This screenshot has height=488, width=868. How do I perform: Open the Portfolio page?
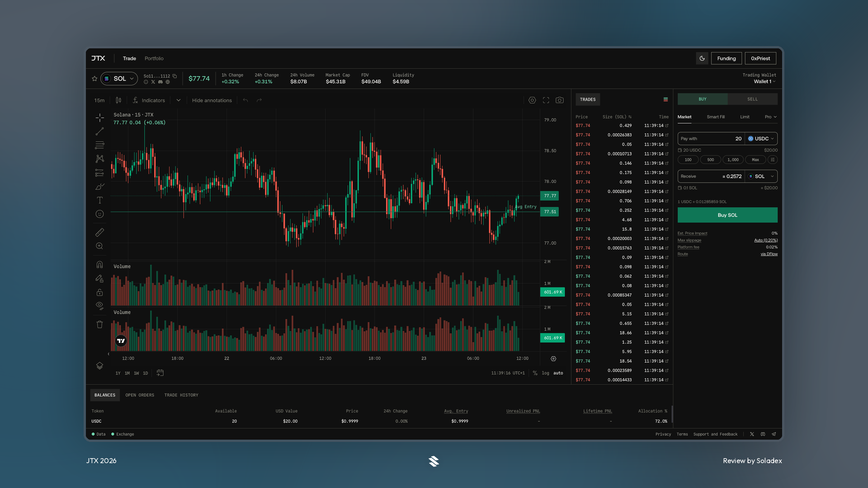[x=154, y=59]
